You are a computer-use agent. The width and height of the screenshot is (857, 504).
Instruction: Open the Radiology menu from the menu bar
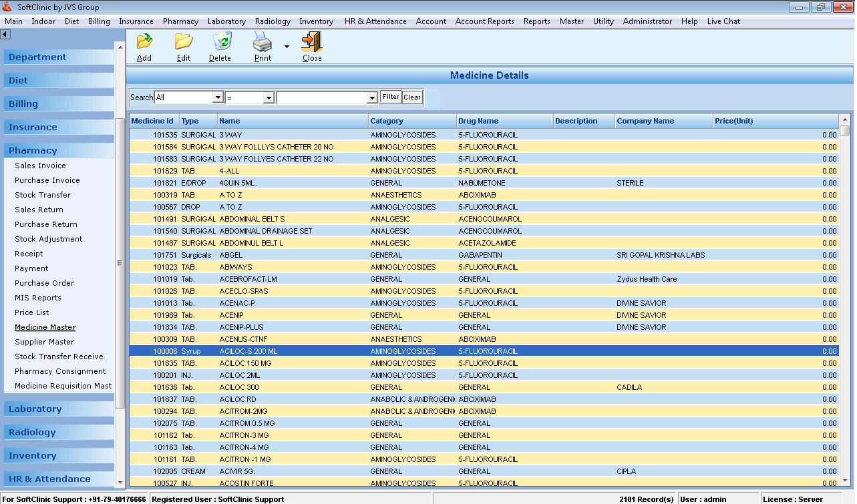point(273,21)
